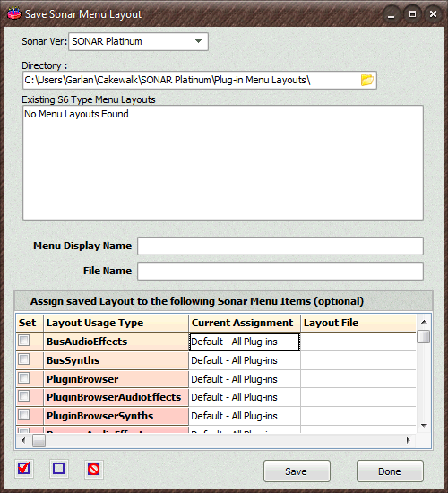Click the BusAudioEffects usage type row
This screenshot has height=493, width=448.
click(116, 342)
